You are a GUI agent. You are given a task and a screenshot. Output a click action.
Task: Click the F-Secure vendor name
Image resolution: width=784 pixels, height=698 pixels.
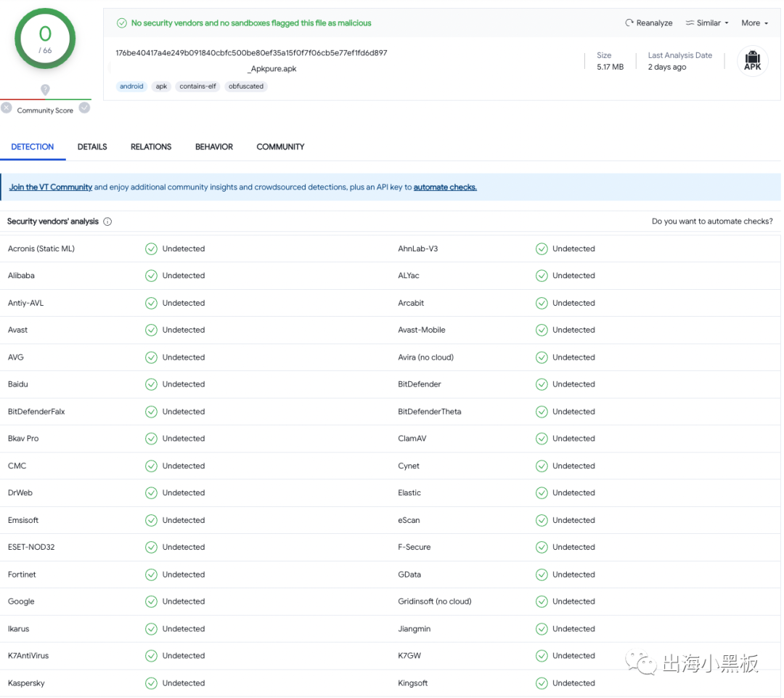[x=414, y=548]
